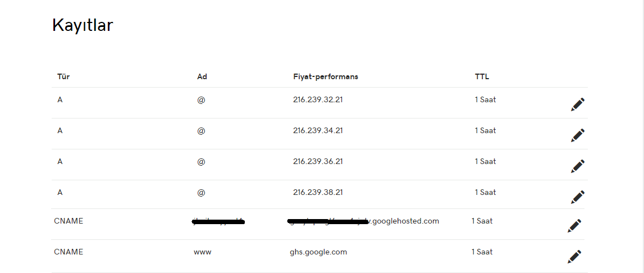Click TTL value of www record
The height and width of the screenshot is (273, 644).
[482, 252]
